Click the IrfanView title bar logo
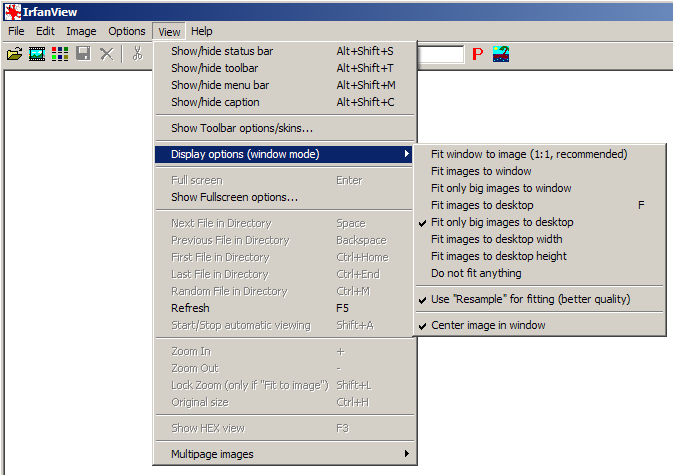This screenshot has height=475, width=673. pyautogui.click(x=12, y=12)
